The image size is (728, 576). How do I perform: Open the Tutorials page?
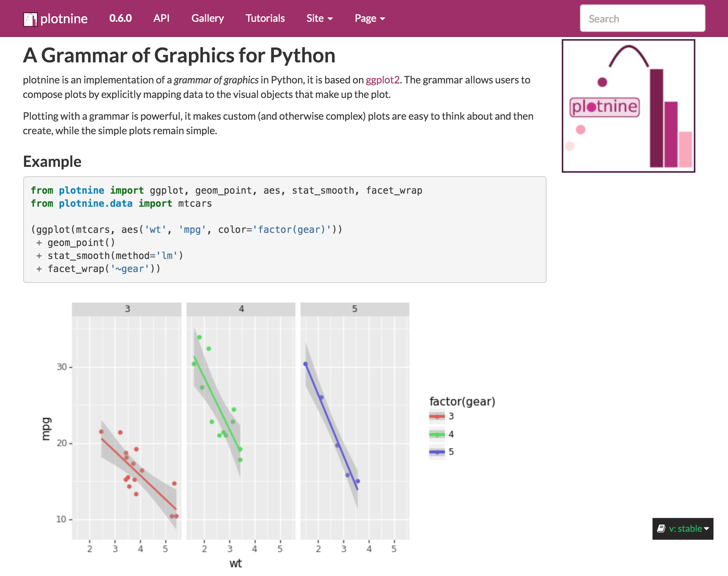point(265,18)
